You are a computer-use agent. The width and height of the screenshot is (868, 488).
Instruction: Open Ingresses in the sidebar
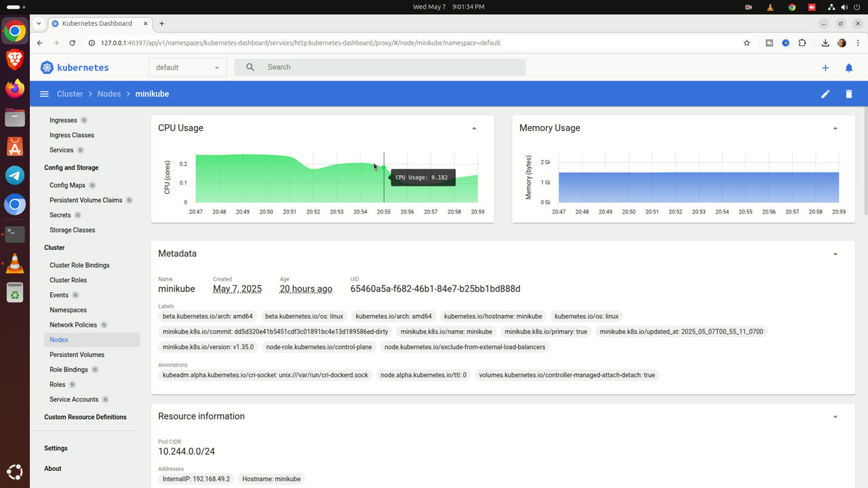63,120
